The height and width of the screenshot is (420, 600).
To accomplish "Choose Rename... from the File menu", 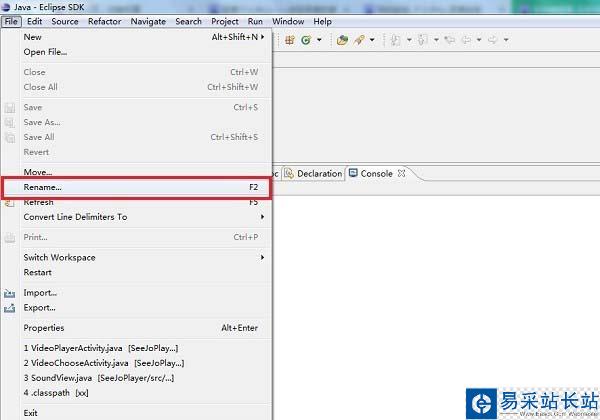I will pos(136,187).
